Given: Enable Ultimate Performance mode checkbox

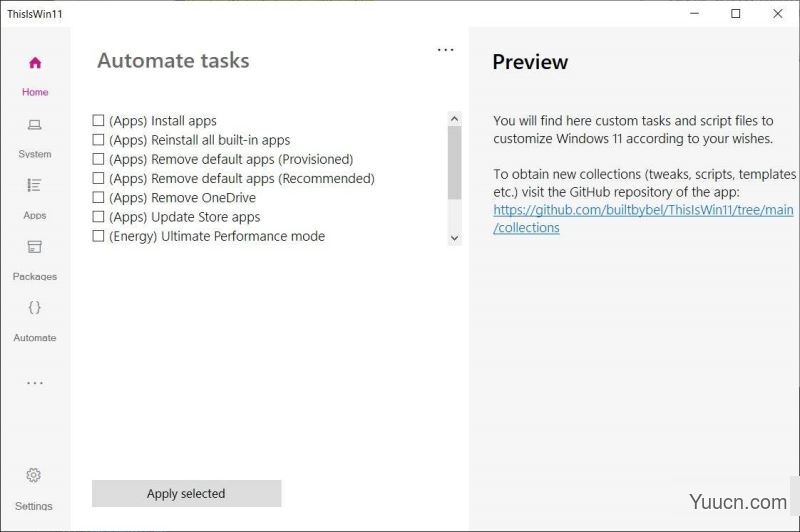Looking at the screenshot, I should pyautogui.click(x=98, y=236).
